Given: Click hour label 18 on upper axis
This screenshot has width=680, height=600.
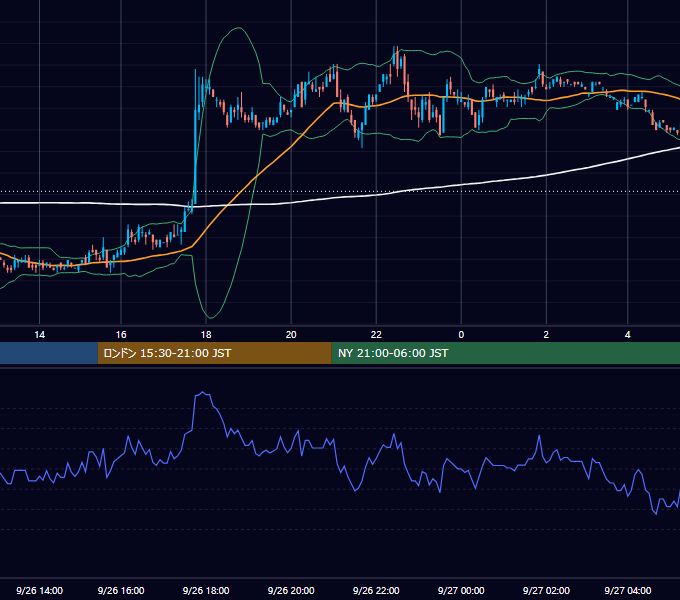Looking at the screenshot, I should pos(206,335).
